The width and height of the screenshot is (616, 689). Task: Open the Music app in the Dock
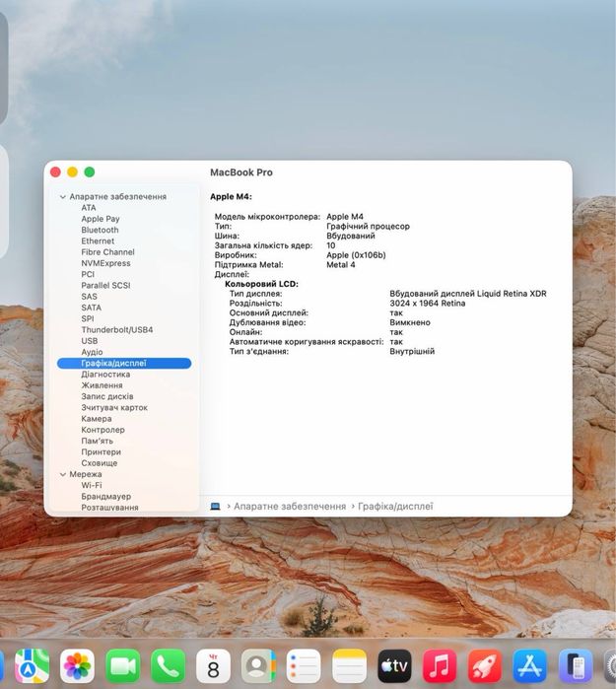tap(440, 665)
